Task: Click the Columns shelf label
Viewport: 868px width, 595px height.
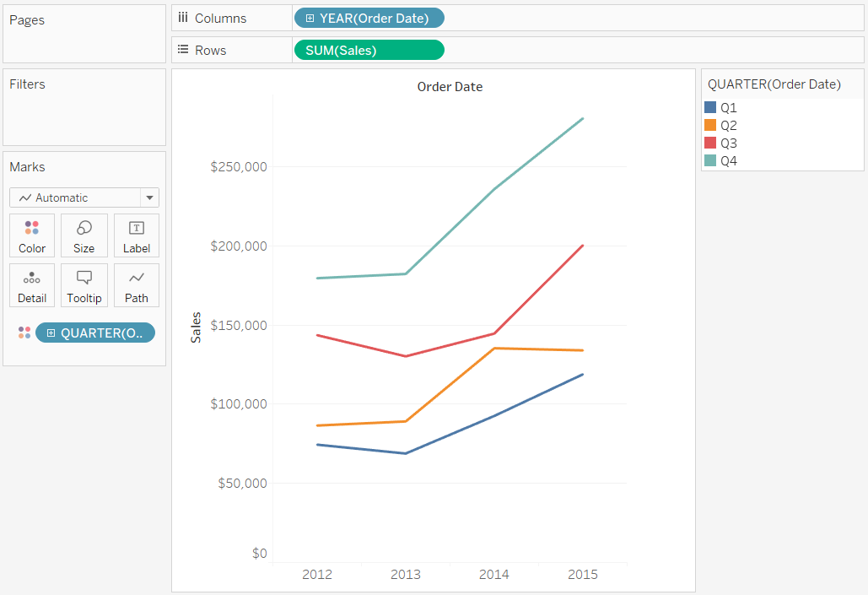Action: point(220,19)
